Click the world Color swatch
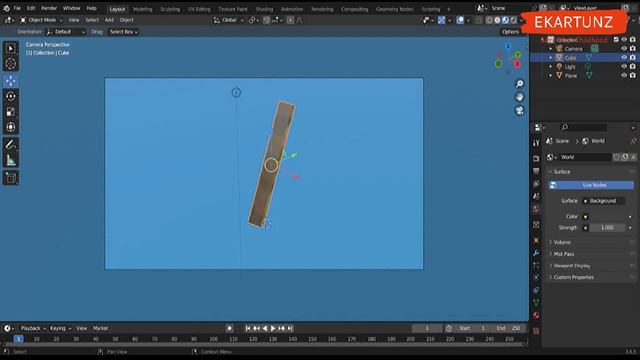Screen dimensions: 640x360 coord(607,217)
